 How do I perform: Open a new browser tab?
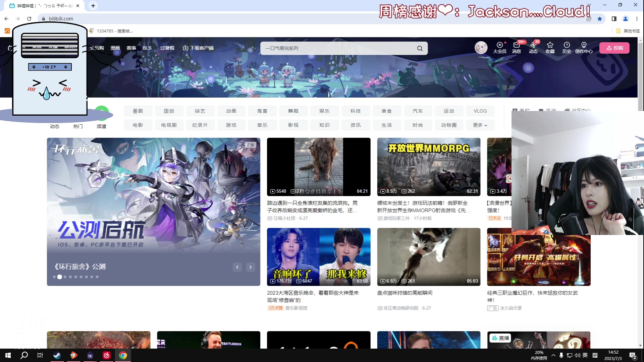coord(93,6)
